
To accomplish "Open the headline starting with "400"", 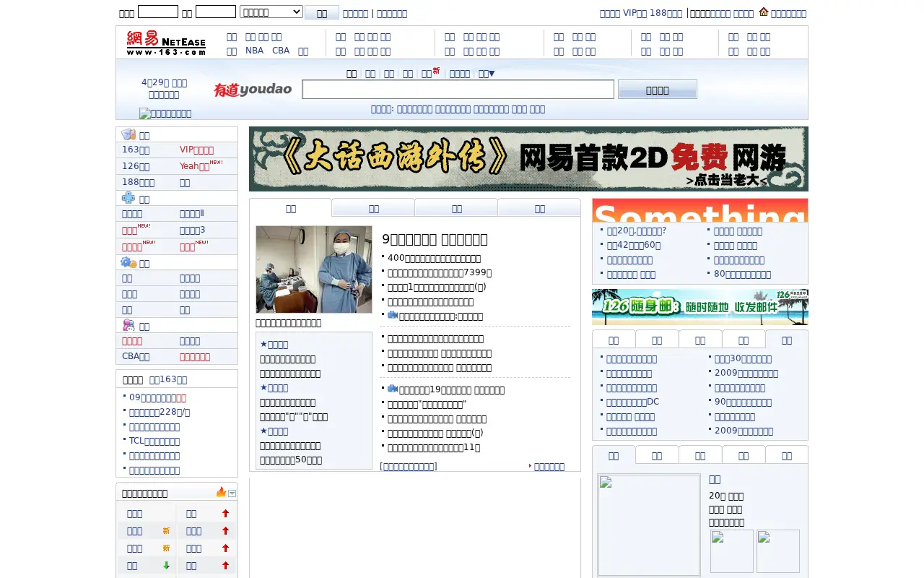I will point(434,258).
